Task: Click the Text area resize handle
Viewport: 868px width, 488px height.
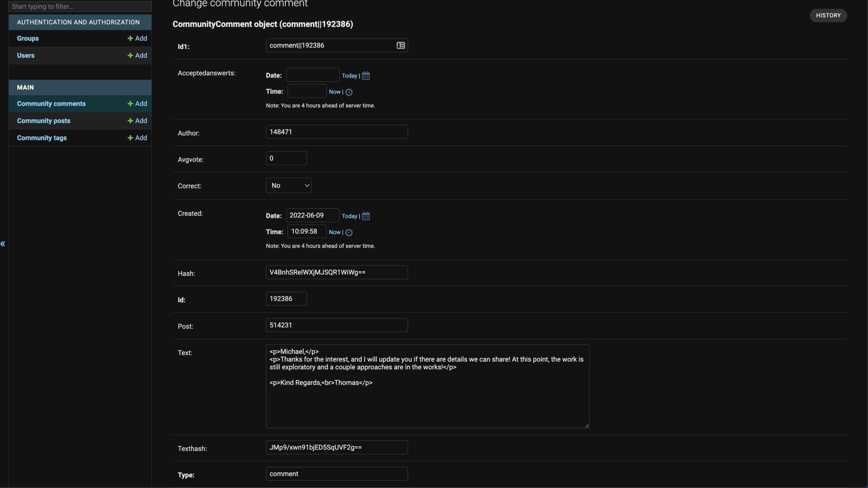Action: coord(586,426)
